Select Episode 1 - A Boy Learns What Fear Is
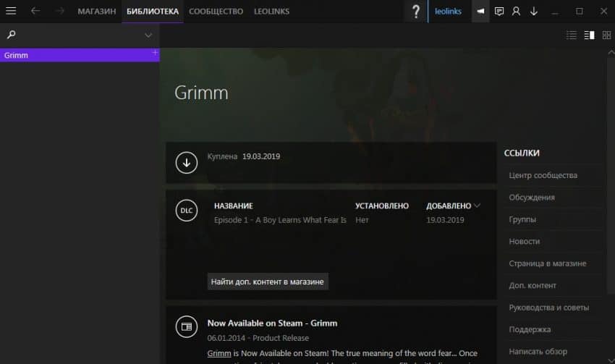 click(280, 220)
